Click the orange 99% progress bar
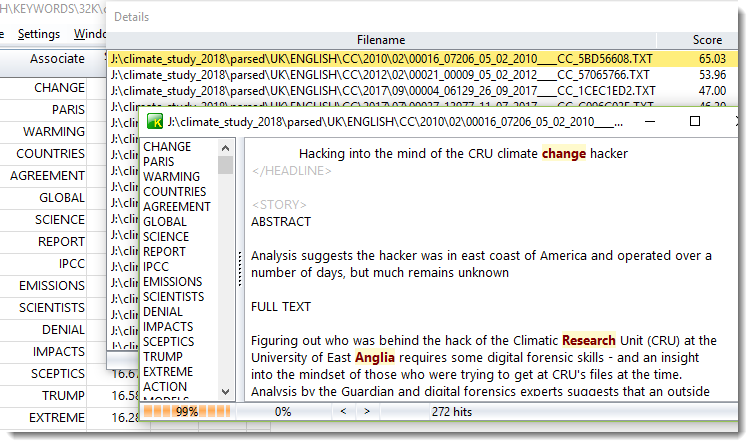753x447 pixels. 187,411
